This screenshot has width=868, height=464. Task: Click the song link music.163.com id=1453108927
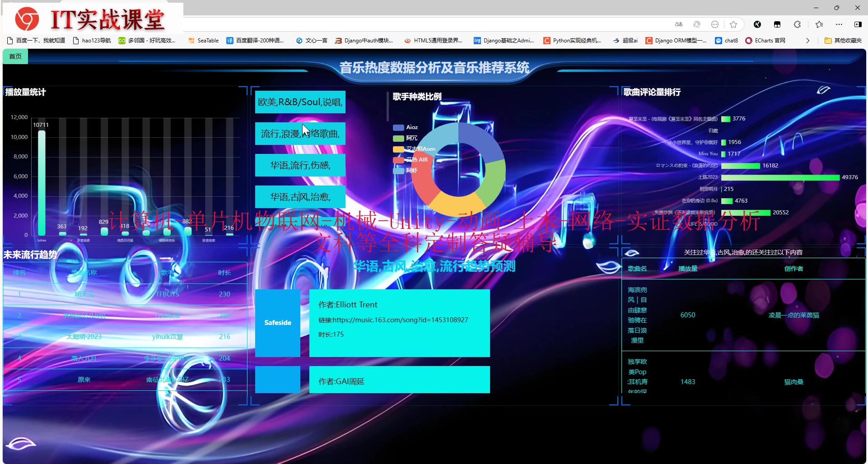click(393, 320)
